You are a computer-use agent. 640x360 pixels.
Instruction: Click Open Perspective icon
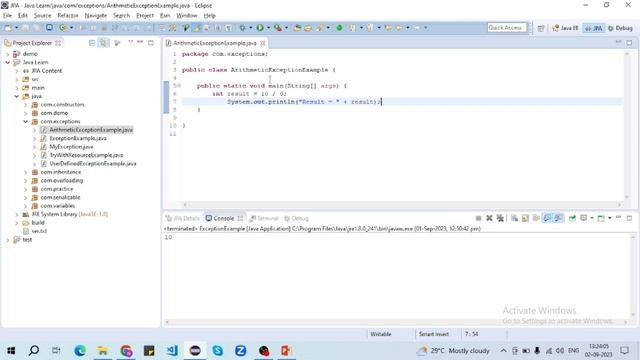coord(541,28)
